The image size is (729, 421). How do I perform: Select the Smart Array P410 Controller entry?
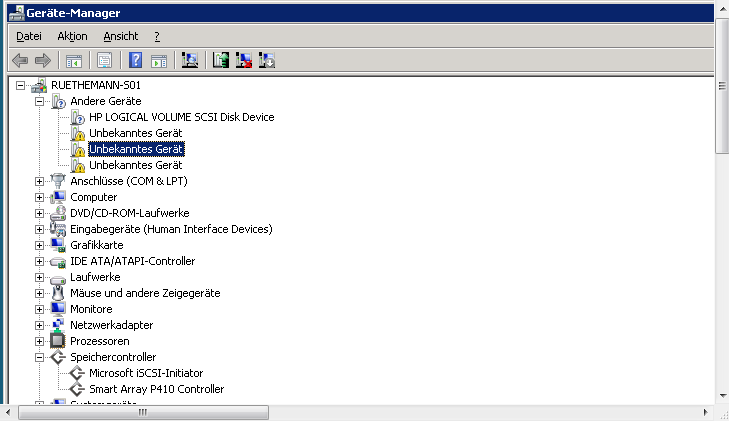tap(156, 389)
